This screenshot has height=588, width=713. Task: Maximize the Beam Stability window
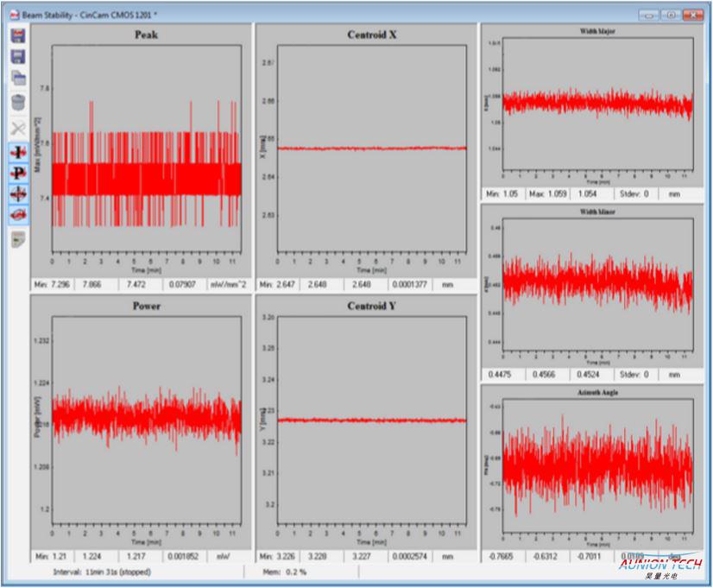pos(671,15)
